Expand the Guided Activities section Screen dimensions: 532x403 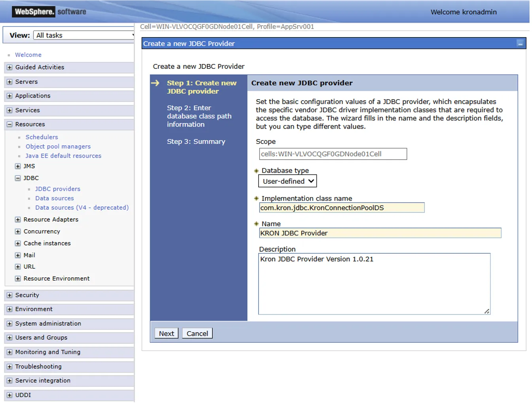(x=9, y=68)
